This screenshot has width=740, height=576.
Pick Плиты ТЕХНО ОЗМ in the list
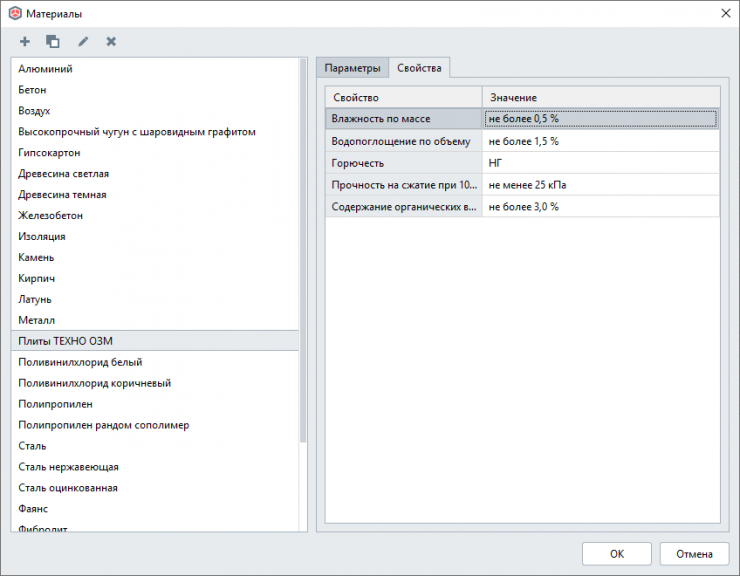click(66, 341)
